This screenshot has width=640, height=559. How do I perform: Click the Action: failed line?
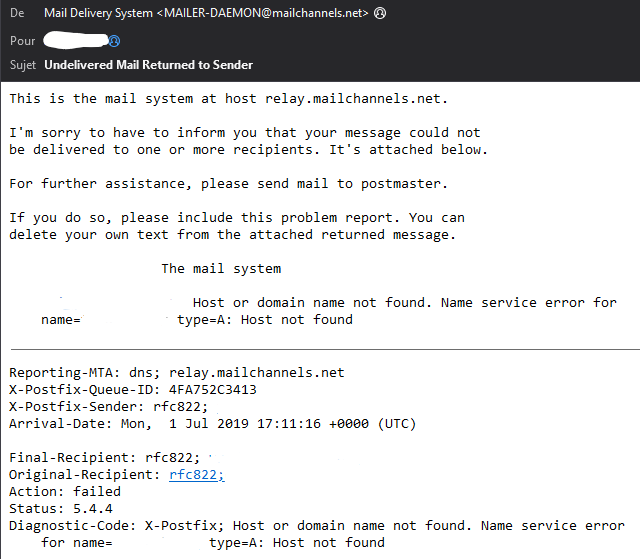pyautogui.click(x=65, y=492)
